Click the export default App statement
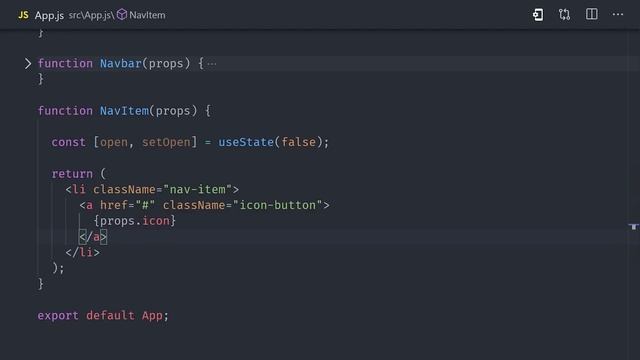Viewport: 640px width, 360px height. tap(103, 316)
